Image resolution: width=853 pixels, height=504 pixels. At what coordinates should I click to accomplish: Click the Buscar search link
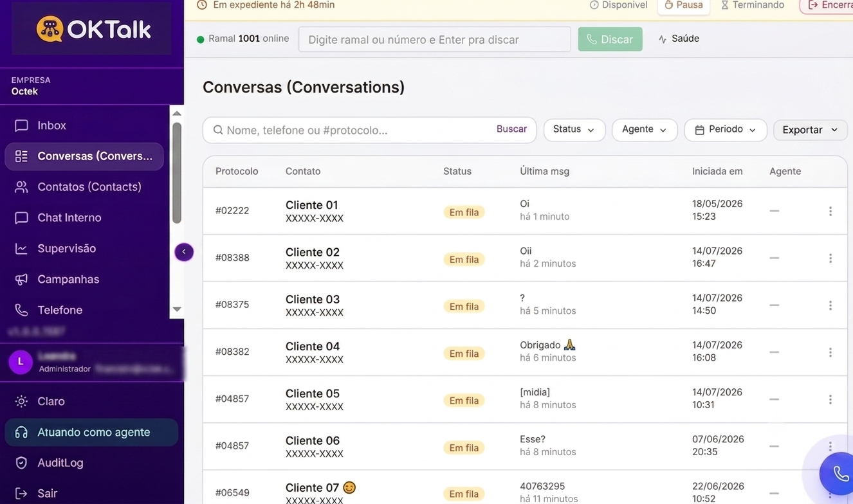(x=511, y=129)
